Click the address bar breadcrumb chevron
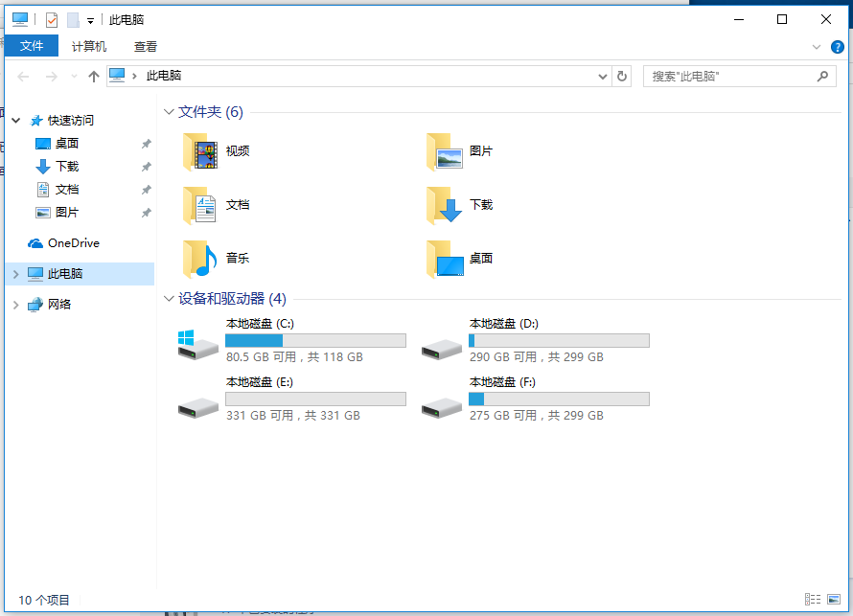Viewport: 853px width, 616px height. [134, 76]
